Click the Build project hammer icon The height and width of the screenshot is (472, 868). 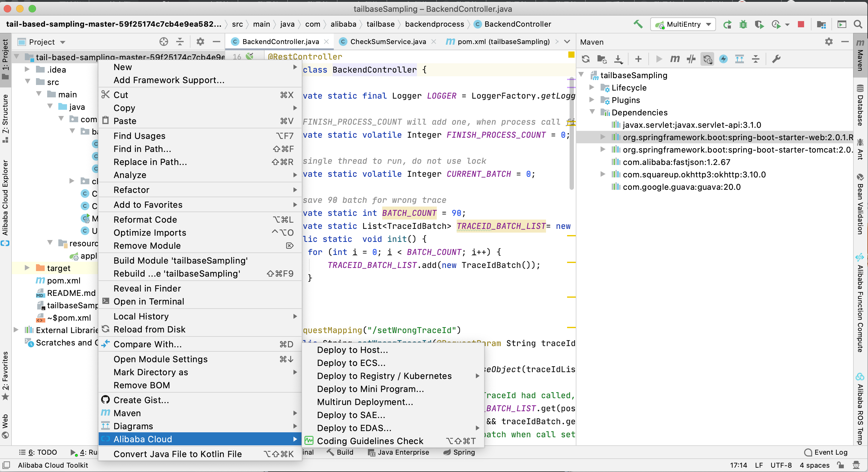pos(638,24)
